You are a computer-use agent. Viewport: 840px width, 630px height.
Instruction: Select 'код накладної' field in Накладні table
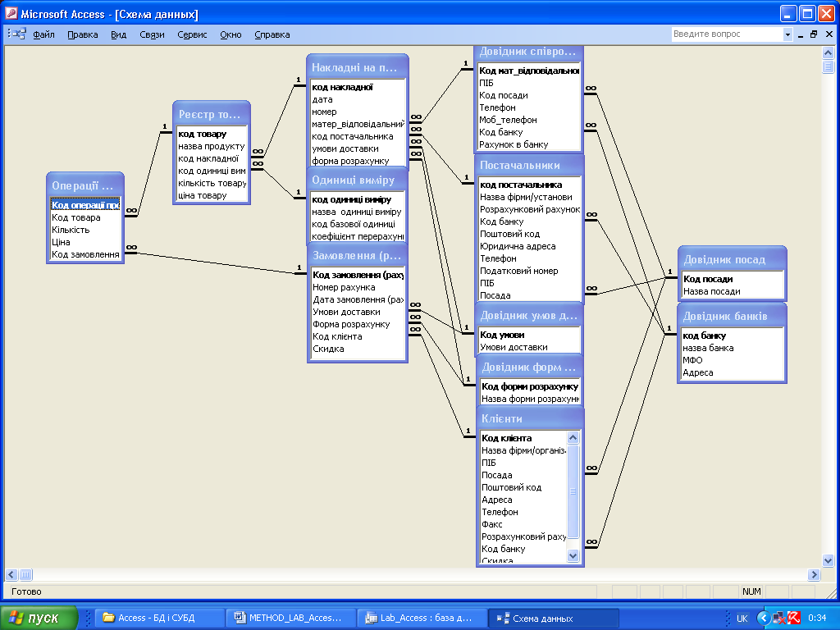(358, 87)
